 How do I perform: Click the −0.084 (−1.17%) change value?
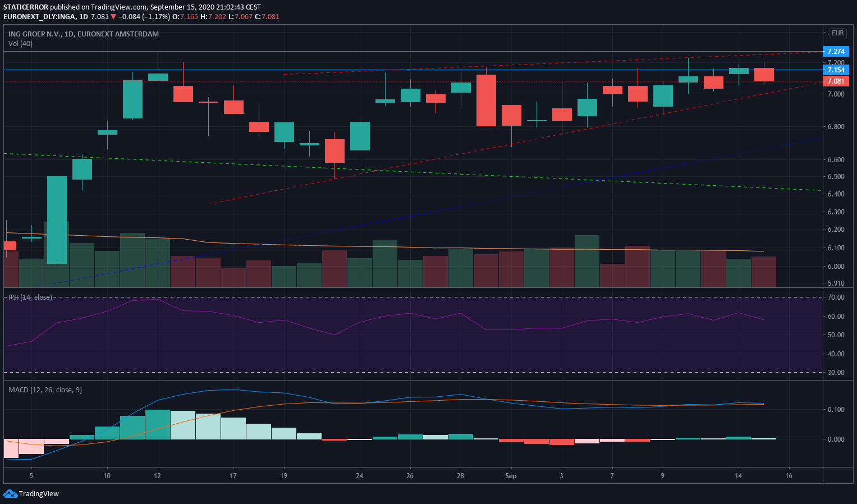point(144,17)
